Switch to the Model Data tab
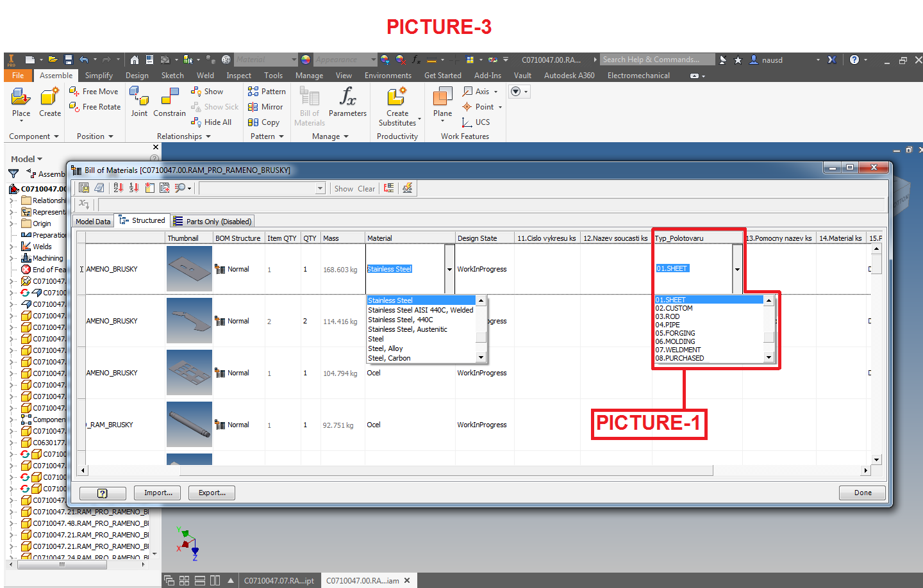 92,221
